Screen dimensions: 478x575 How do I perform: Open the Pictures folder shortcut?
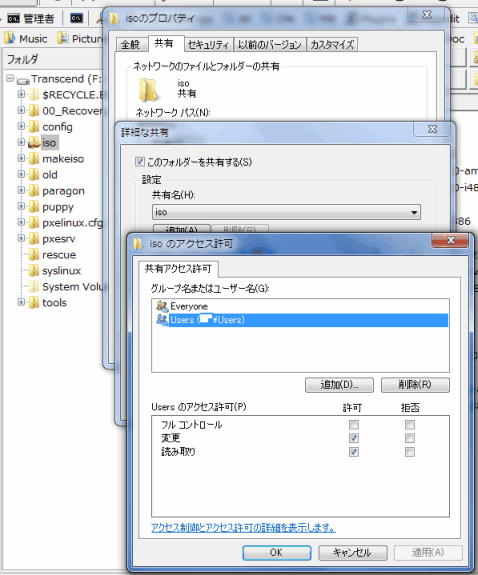coord(80,39)
